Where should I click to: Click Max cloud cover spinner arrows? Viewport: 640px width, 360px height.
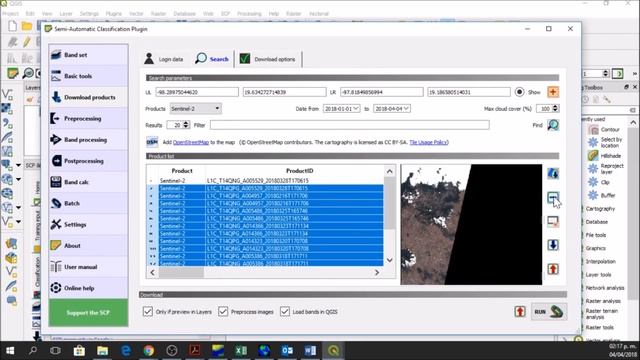[x=555, y=109]
